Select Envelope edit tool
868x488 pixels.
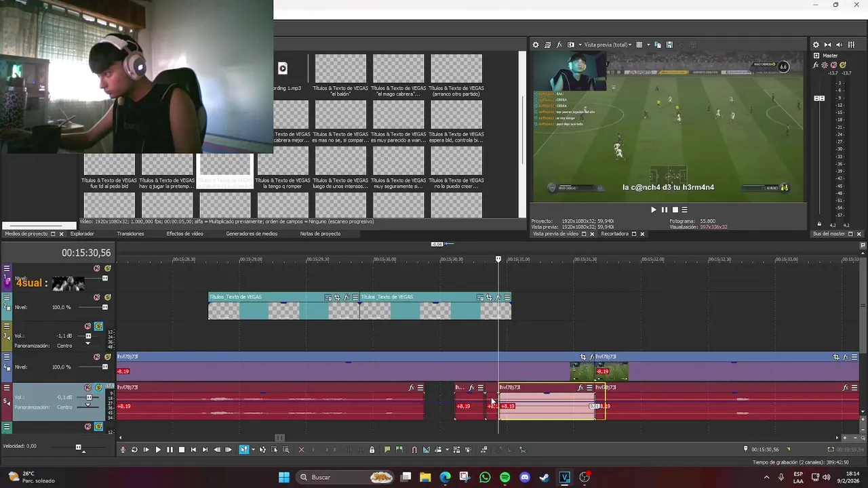tap(262, 449)
